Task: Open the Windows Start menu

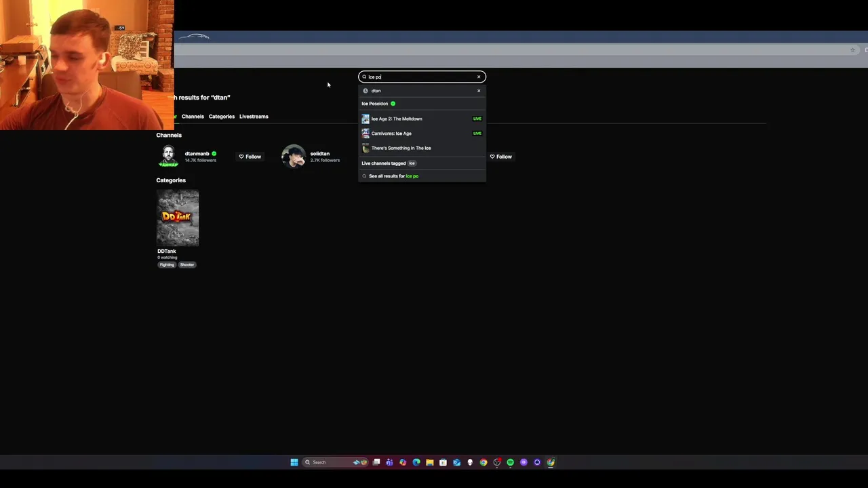Action: 294,462
